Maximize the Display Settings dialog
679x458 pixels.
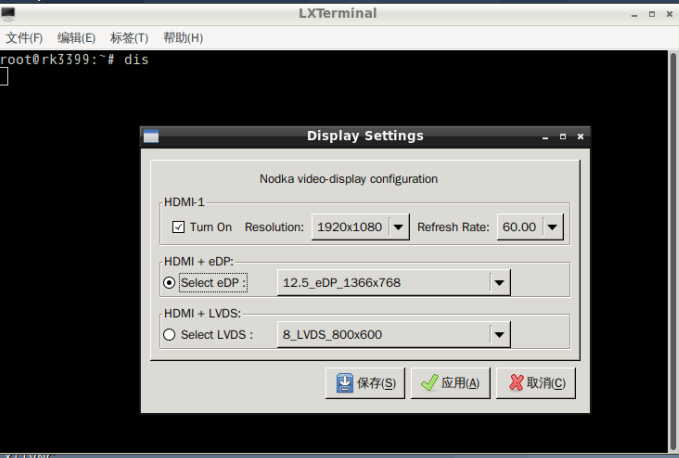[563, 137]
